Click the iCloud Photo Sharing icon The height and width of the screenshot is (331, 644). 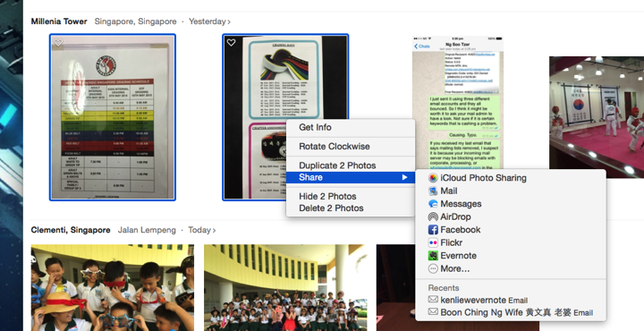pyautogui.click(x=433, y=178)
